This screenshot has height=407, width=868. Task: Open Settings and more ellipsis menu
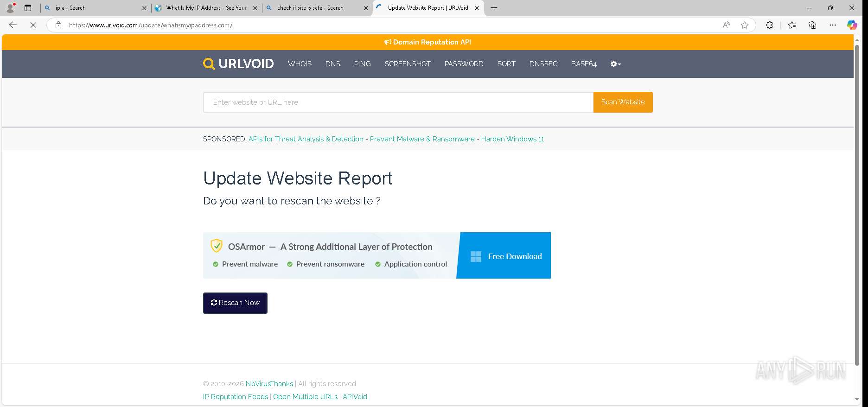(833, 25)
